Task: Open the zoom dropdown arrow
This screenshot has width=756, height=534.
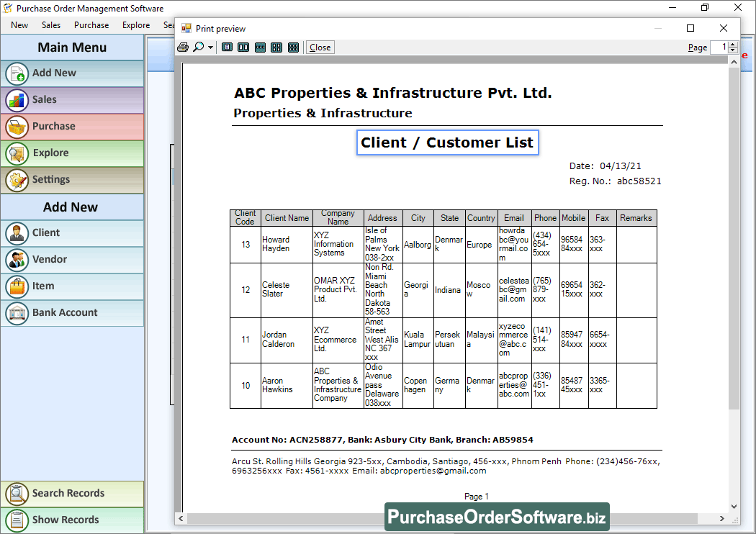Action: point(210,47)
